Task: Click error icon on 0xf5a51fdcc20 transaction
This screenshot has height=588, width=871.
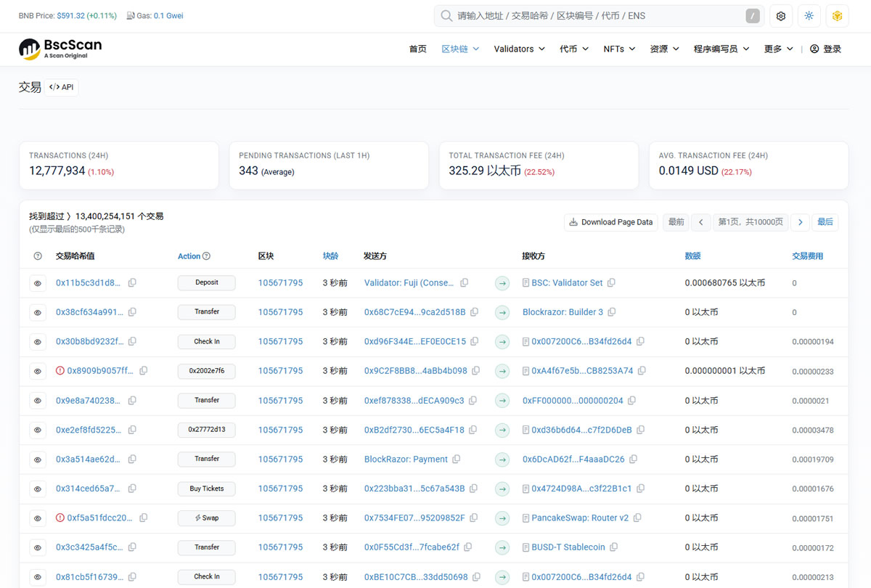Action: pos(60,518)
